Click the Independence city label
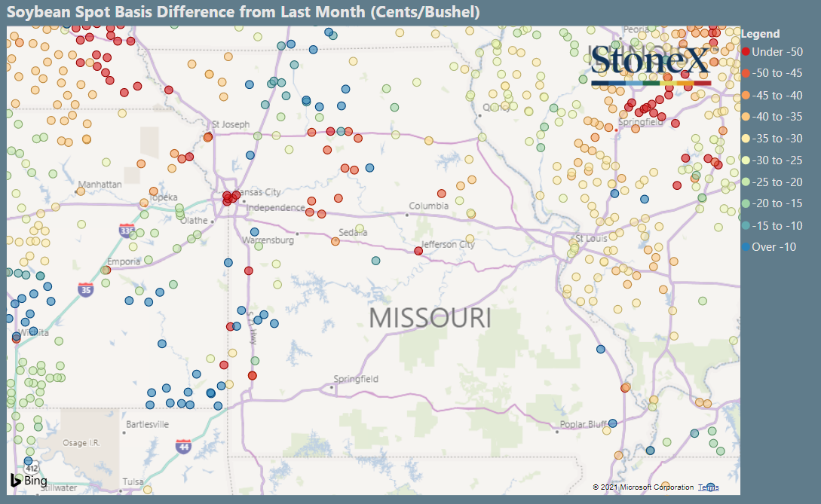The width and height of the screenshot is (821, 504). pos(275,208)
